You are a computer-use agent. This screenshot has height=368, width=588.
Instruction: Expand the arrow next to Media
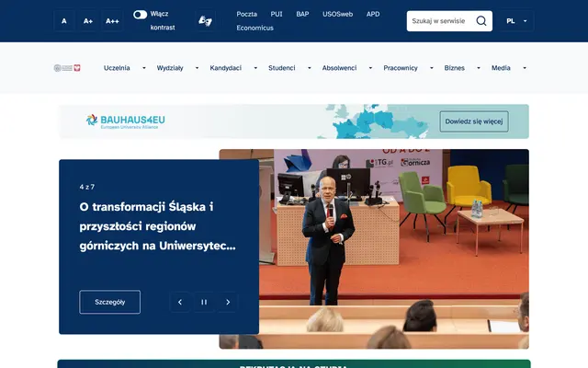(x=525, y=68)
